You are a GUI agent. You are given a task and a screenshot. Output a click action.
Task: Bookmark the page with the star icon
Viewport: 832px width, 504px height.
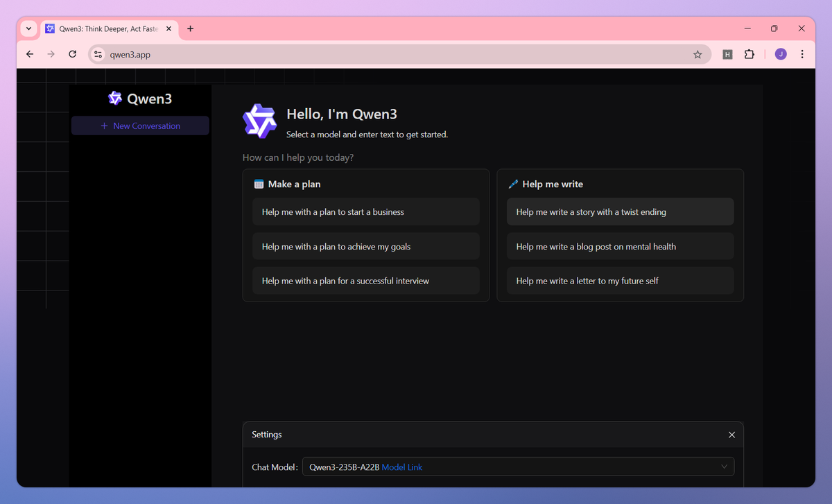point(697,53)
